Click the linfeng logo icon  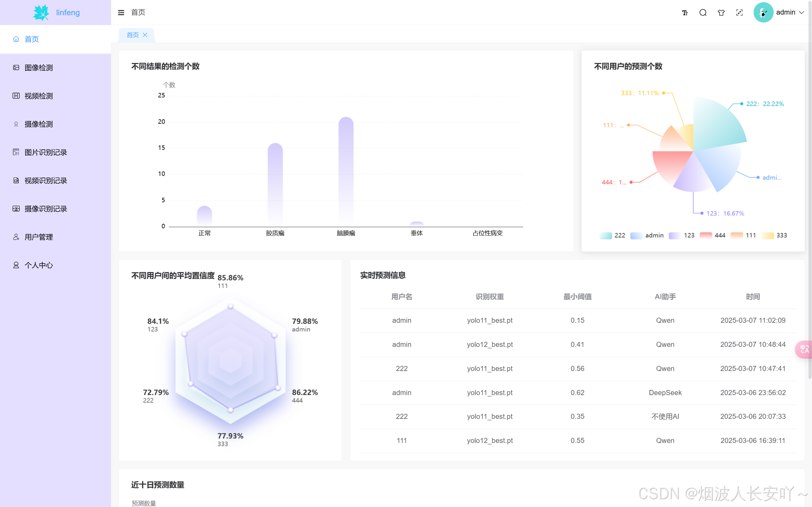tap(41, 12)
